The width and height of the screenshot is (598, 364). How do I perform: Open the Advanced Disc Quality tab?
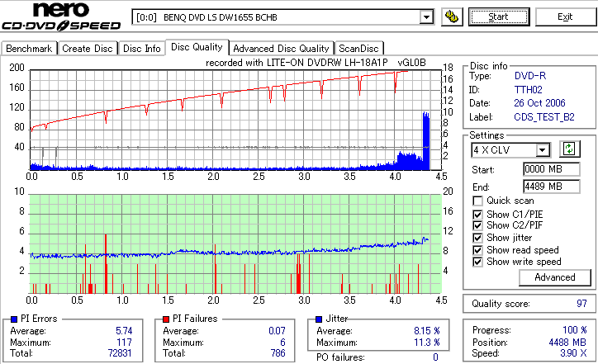point(281,49)
